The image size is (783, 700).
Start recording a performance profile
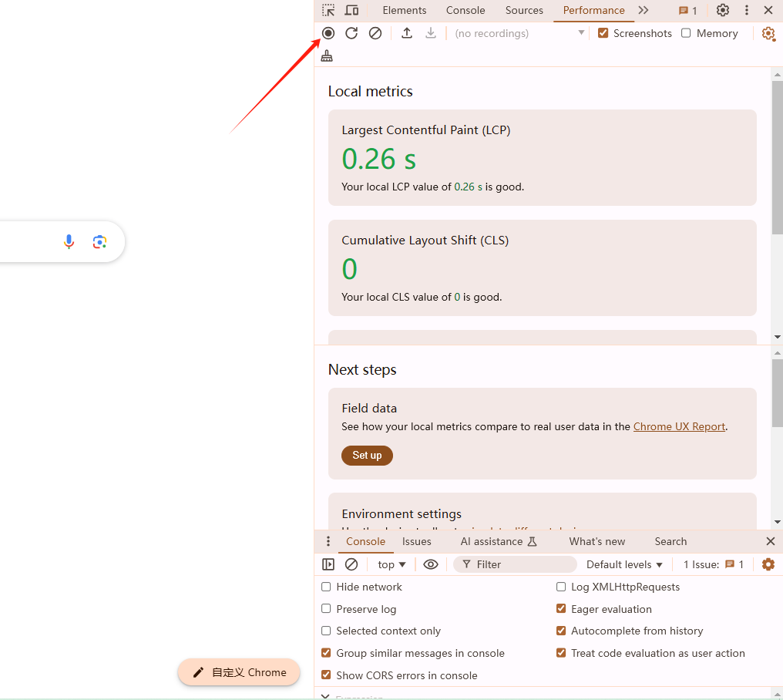[x=328, y=33]
